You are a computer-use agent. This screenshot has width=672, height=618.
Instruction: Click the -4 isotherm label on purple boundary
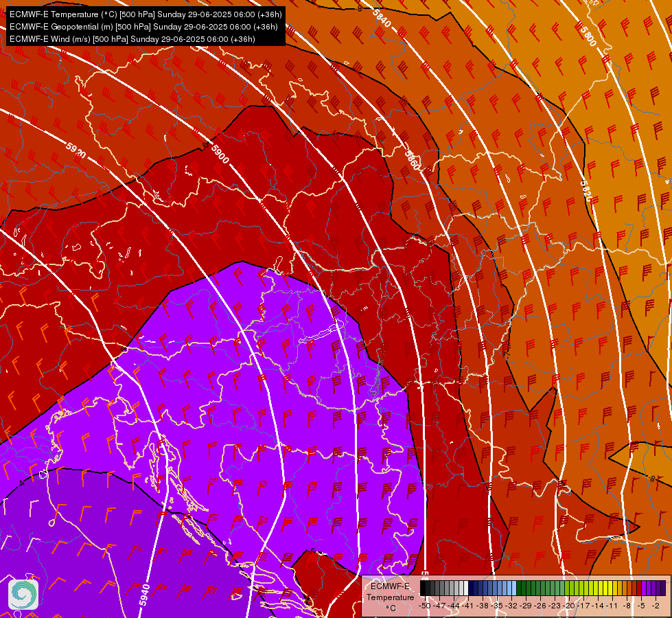click(21, 484)
